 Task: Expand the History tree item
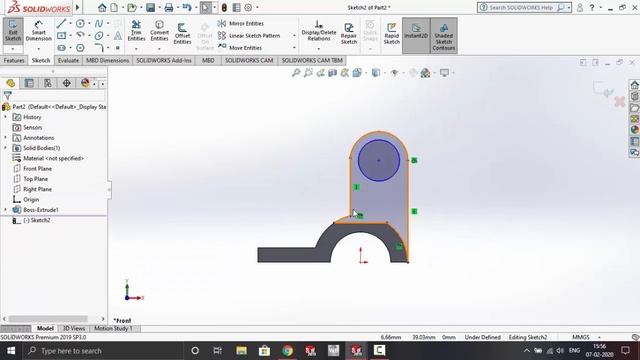point(6,117)
